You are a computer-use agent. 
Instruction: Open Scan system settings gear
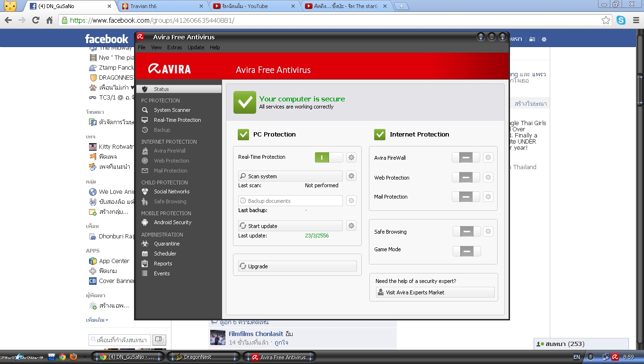tap(351, 176)
